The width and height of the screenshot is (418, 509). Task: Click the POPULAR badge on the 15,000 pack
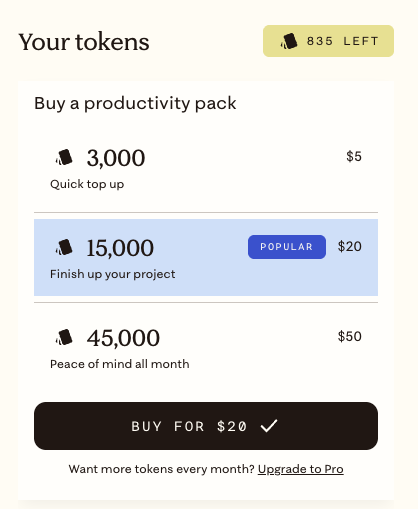pos(287,247)
